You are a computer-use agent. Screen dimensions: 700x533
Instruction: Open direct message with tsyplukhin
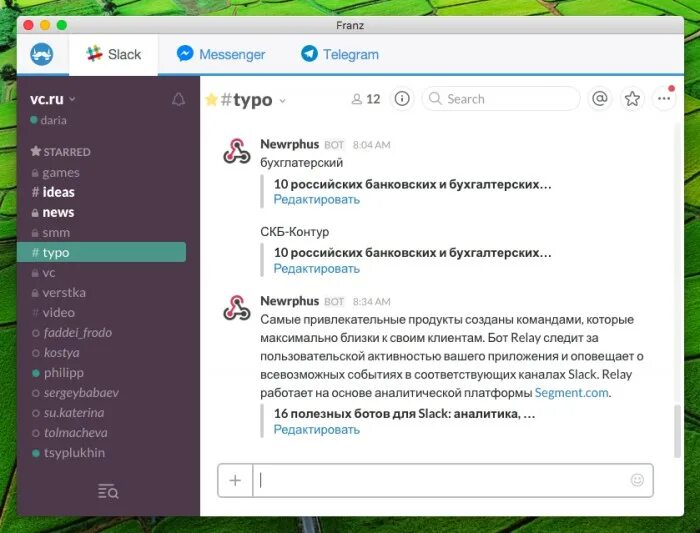click(68, 453)
